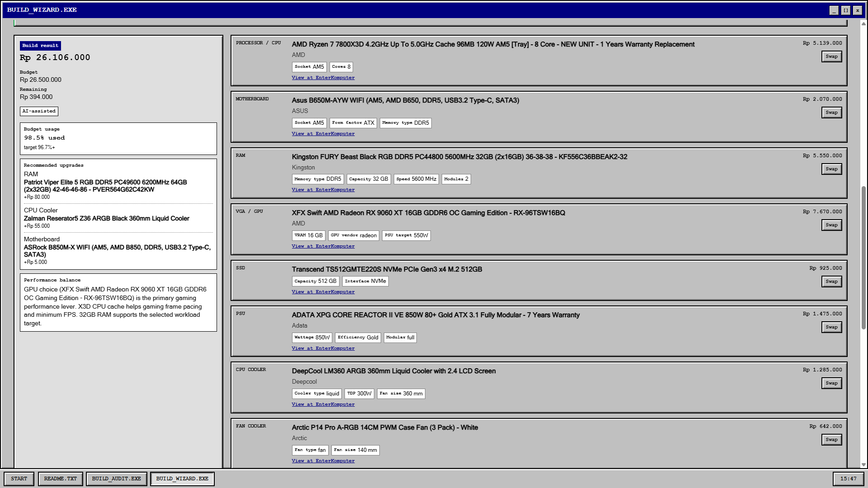
Task: Select ASRock B850M-X WIFI motherboard upgrade
Action: [118, 251]
